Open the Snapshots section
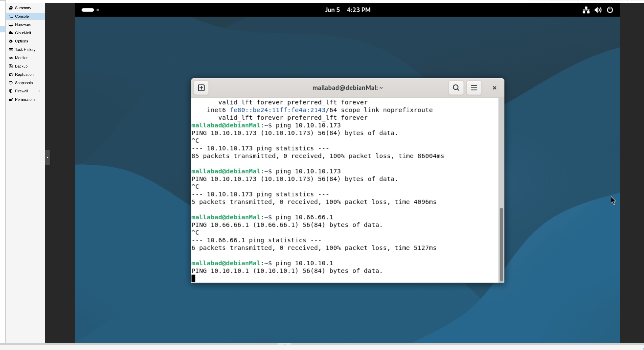 [x=25, y=83]
